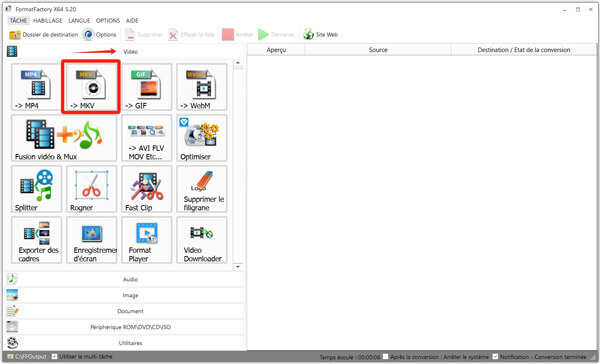Image resolution: width=600 pixels, height=364 pixels.
Task: Click Destination / Etat de la conversion header
Action: coord(524,50)
